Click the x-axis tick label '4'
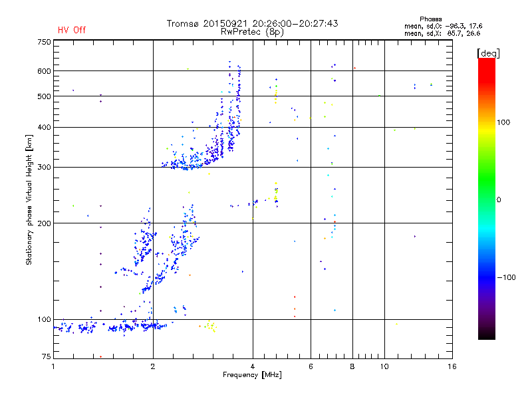The width and height of the screenshot is (532, 399). point(253,366)
